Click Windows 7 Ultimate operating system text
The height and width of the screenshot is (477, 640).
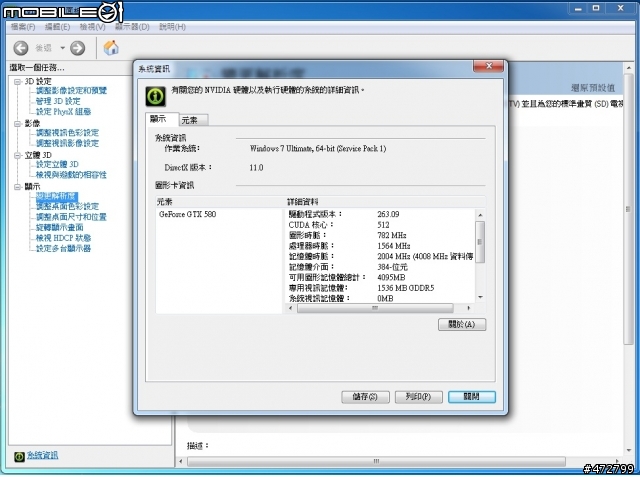pos(318,149)
